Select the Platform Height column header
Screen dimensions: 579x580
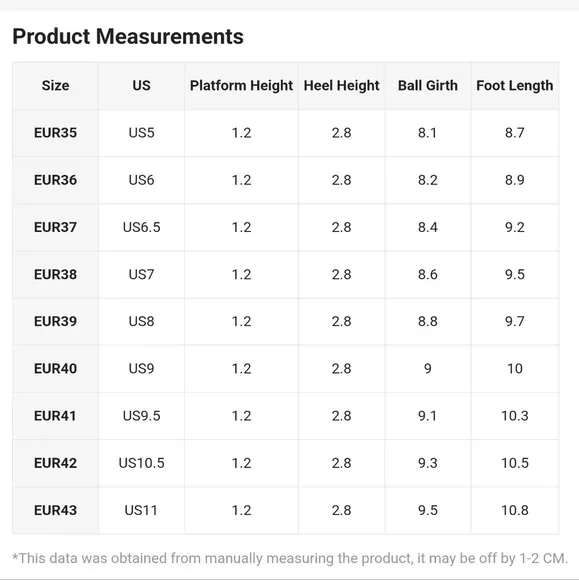pyautogui.click(x=241, y=85)
